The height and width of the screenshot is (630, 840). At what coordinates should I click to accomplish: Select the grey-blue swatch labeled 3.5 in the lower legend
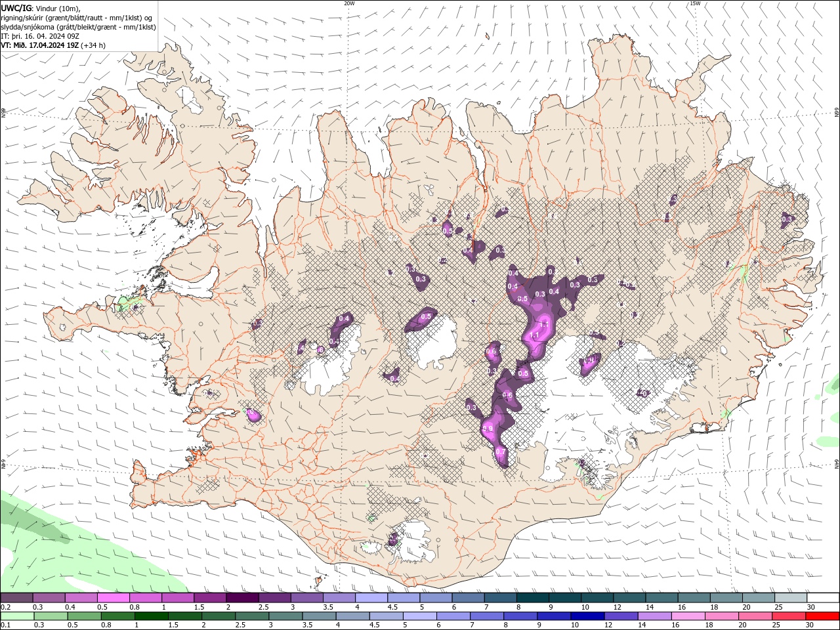tap(319, 616)
